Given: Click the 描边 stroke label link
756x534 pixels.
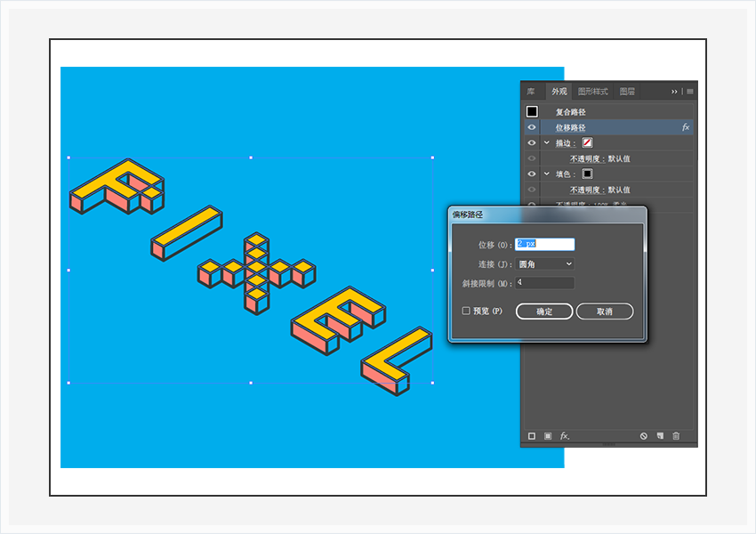Looking at the screenshot, I should pyautogui.click(x=563, y=142).
